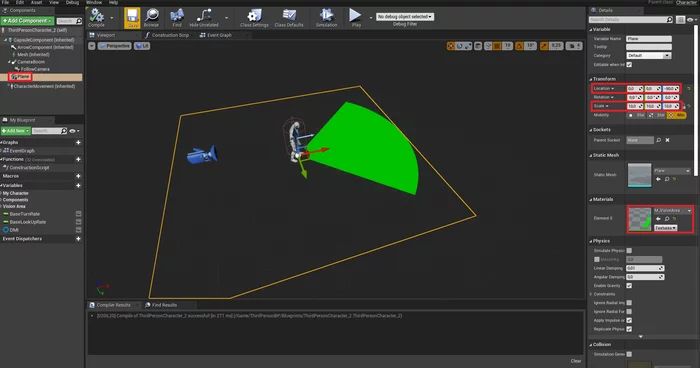
Task: Select the translate/rotate/scale gizmo mode group
Action: click(x=459, y=46)
